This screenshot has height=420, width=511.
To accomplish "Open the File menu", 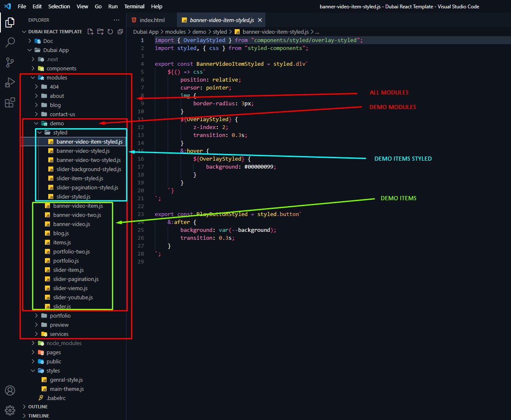I will click(22, 6).
